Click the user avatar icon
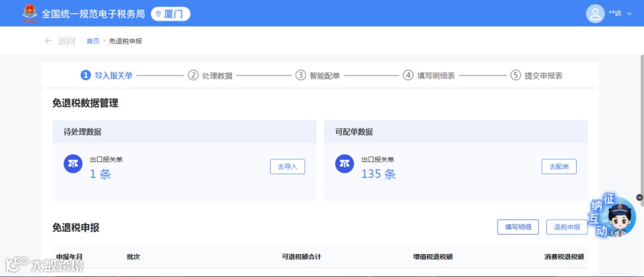 [x=595, y=14]
